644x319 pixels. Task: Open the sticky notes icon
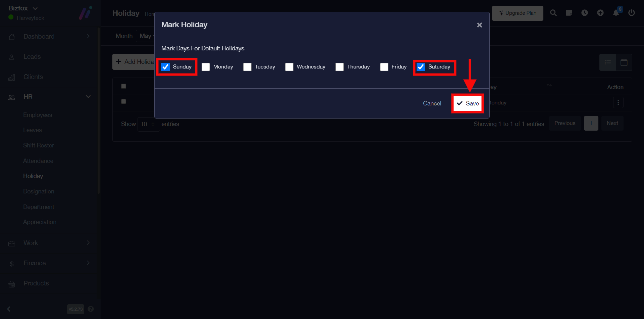[x=569, y=13]
